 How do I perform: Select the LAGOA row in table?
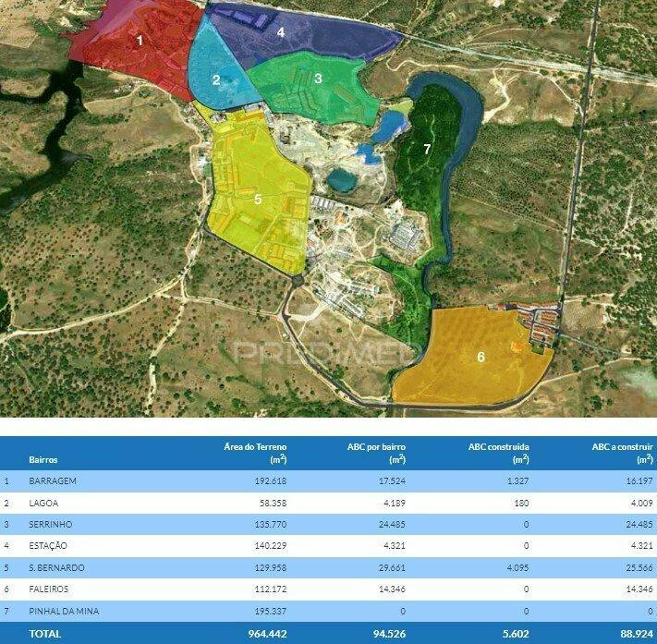(329, 503)
